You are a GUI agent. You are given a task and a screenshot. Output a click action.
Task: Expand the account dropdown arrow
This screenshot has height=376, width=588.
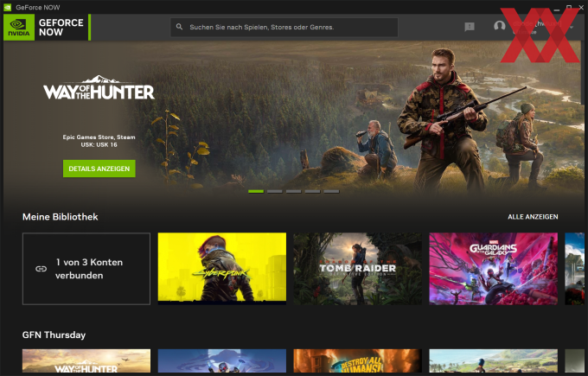[572, 27]
